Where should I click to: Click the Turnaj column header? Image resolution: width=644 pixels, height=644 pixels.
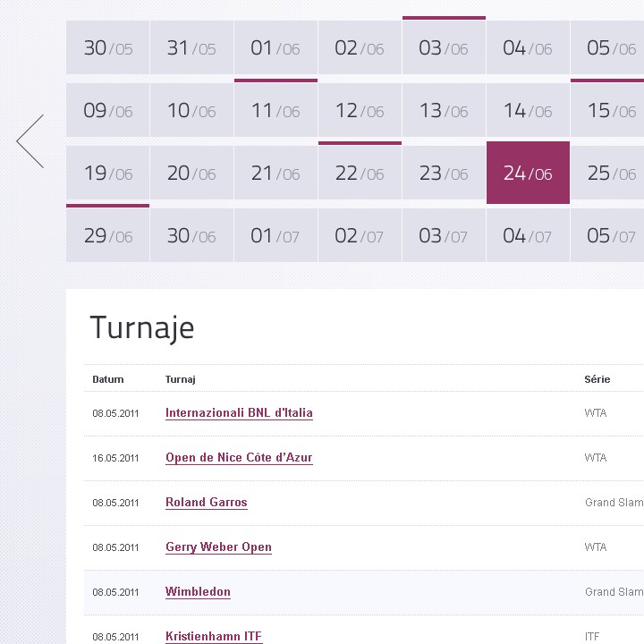180,379
